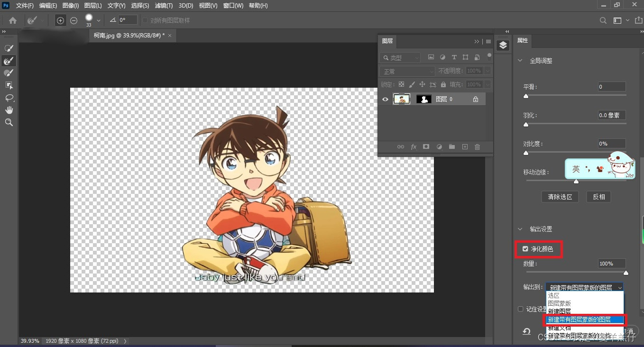Screen dimensions: 644x347
Task: Filter layers by shape layer icon
Action: pyautogui.click(x=465, y=57)
